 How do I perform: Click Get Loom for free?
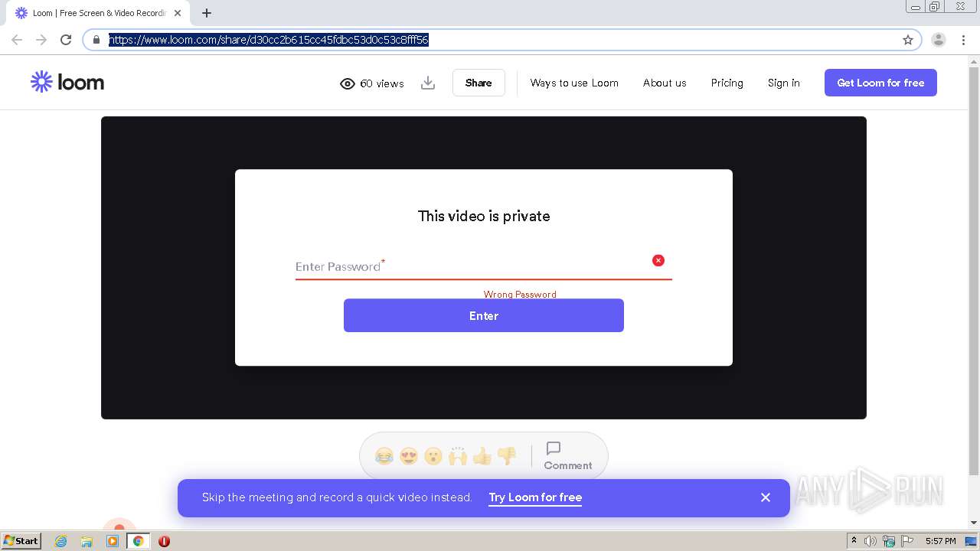pos(880,83)
